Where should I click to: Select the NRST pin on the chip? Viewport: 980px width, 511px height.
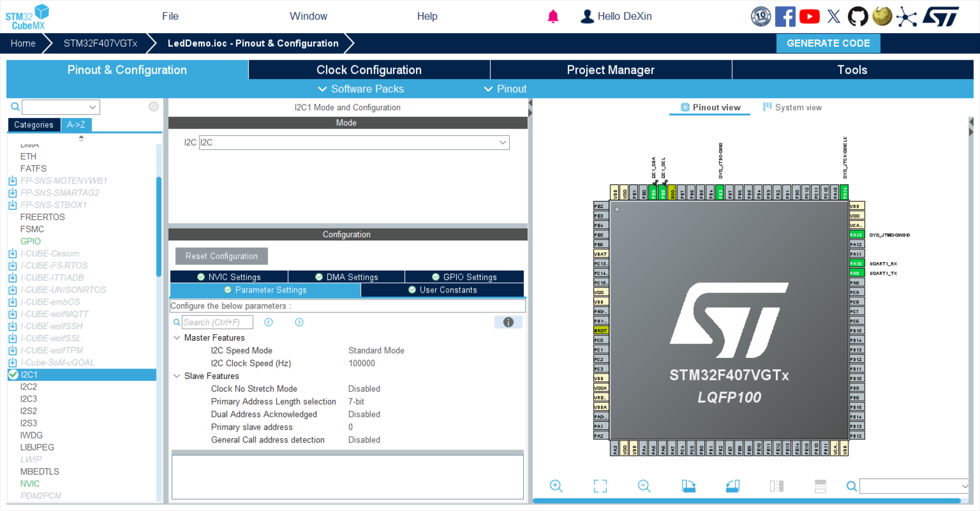pos(601,330)
